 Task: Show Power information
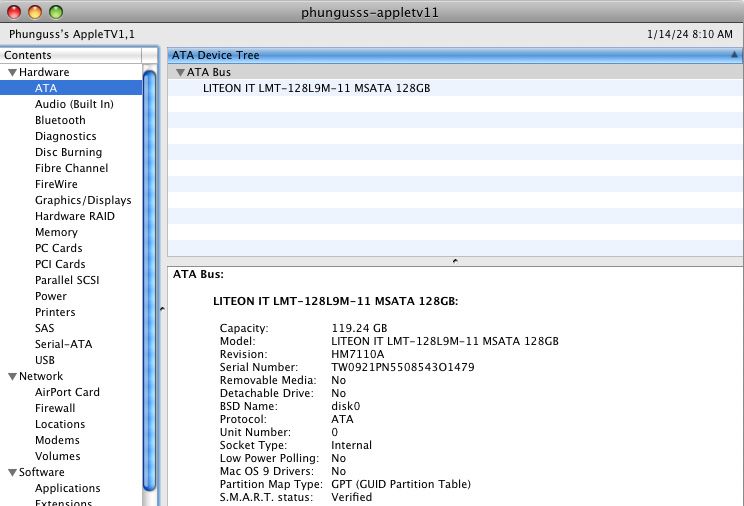point(51,296)
